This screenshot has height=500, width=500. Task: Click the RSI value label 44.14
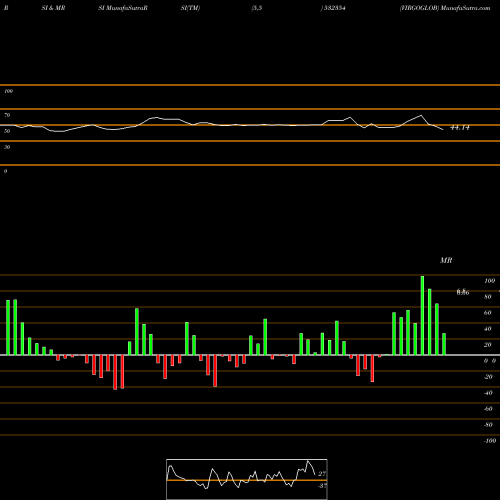coord(460,127)
